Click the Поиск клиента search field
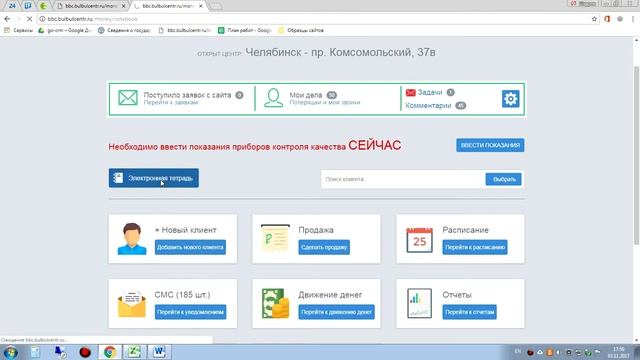Image resolution: width=640 pixels, height=360 pixels. (403, 179)
